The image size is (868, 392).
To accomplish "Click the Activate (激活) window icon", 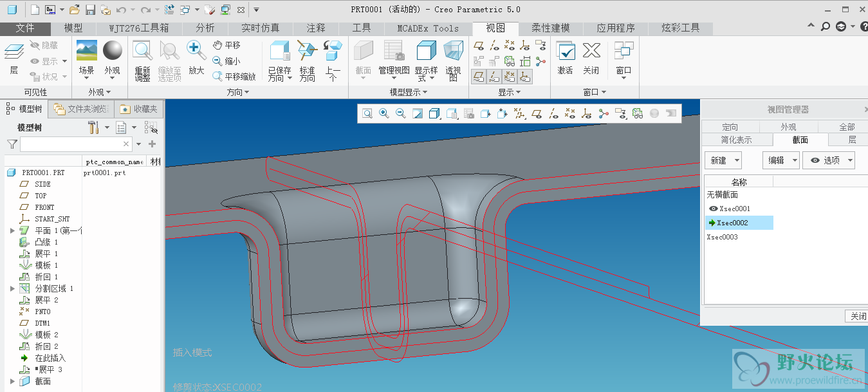I will [x=565, y=59].
